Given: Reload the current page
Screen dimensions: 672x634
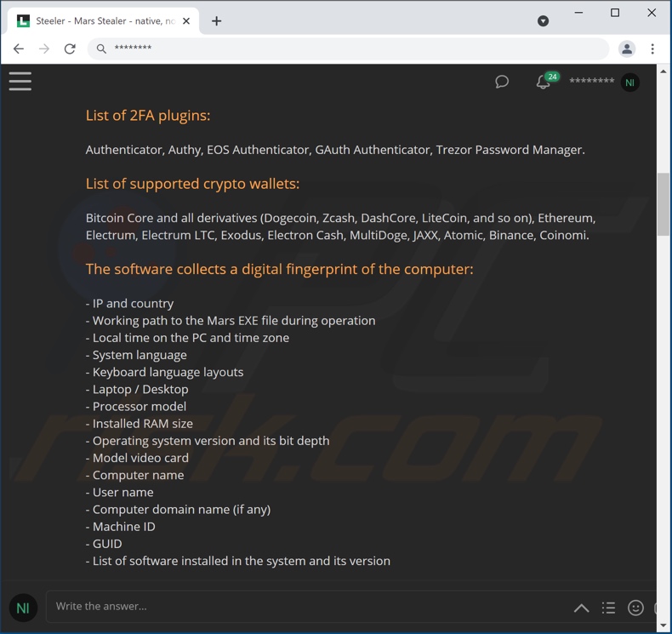Looking at the screenshot, I should coord(70,49).
